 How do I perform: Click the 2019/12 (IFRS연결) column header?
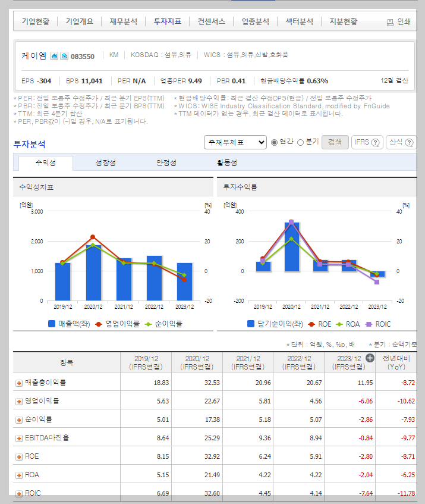tap(146, 362)
